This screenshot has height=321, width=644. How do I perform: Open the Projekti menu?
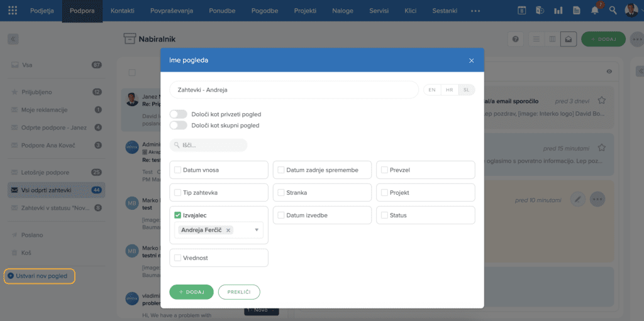pos(305,11)
